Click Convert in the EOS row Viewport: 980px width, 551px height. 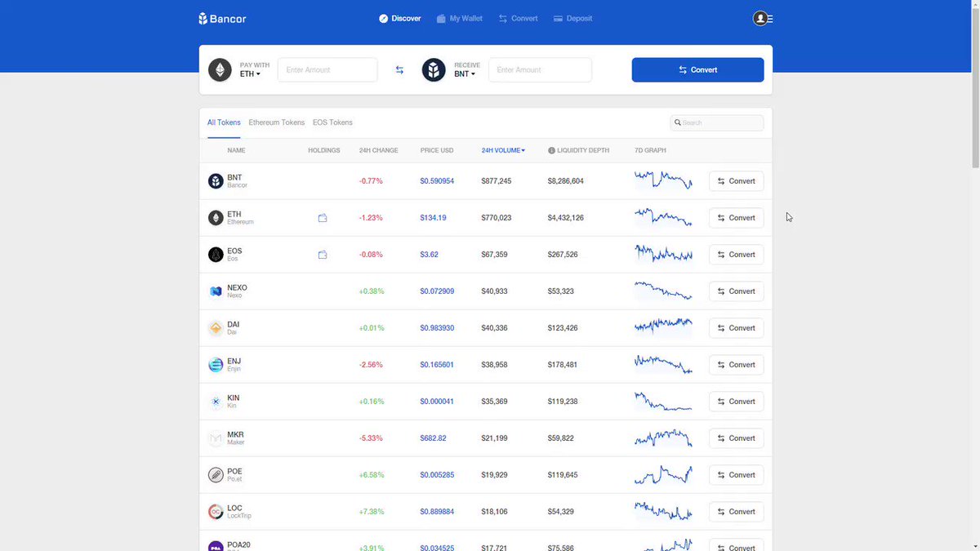[x=736, y=255]
